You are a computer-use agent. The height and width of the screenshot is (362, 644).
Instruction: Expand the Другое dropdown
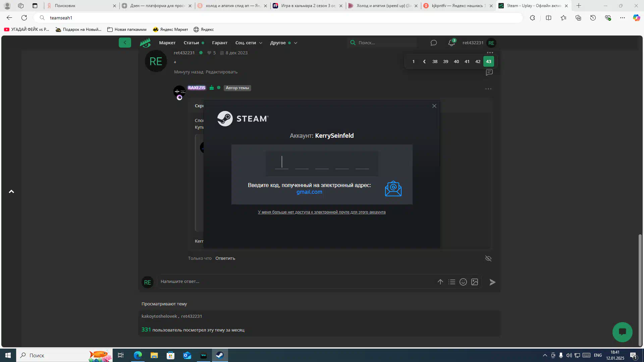(x=283, y=43)
